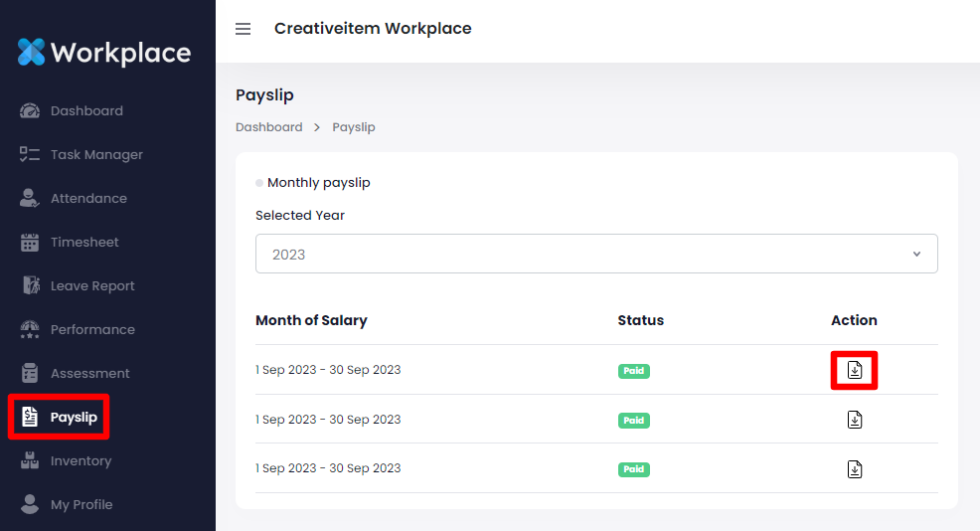
Task: Download the third row payslip
Action: pyautogui.click(x=855, y=468)
